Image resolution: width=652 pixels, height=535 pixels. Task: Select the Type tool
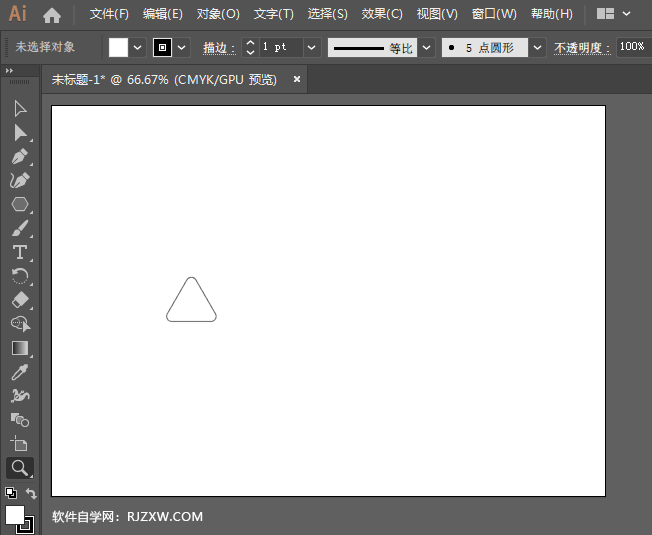point(20,252)
